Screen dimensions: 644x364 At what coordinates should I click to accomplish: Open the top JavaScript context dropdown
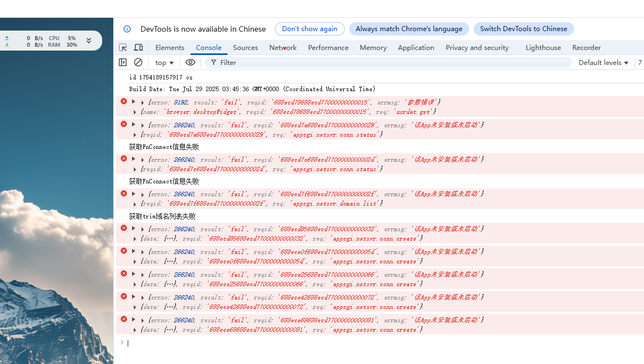pyautogui.click(x=164, y=63)
